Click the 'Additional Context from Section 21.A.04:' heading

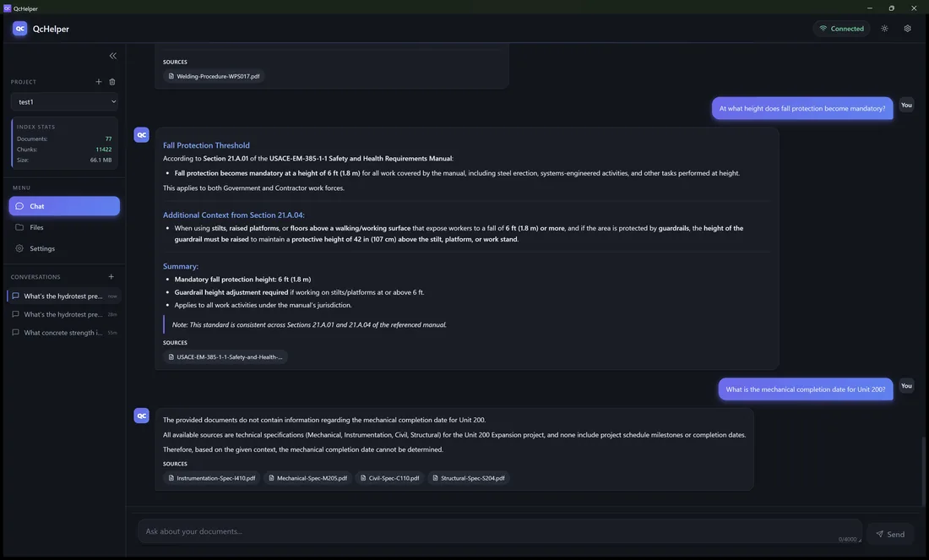[x=233, y=215]
